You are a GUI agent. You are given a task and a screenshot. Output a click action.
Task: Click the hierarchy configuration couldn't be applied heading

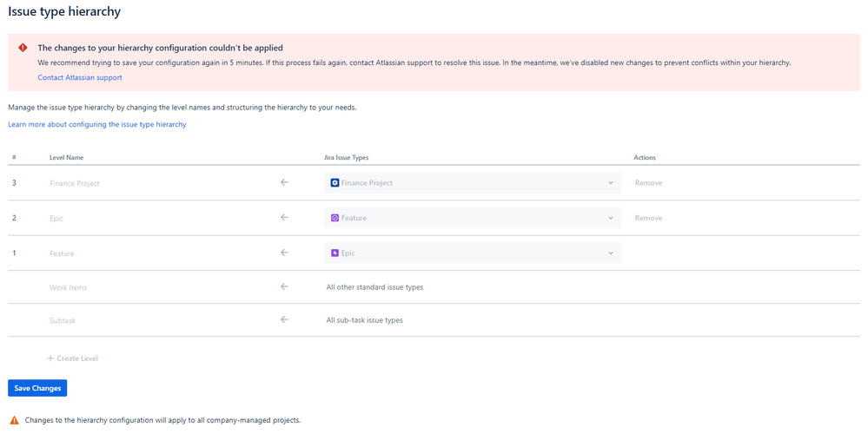pos(161,48)
